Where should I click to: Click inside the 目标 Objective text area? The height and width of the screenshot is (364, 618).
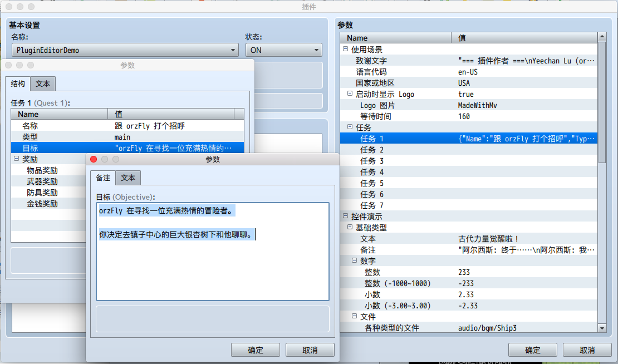coord(213,252)
